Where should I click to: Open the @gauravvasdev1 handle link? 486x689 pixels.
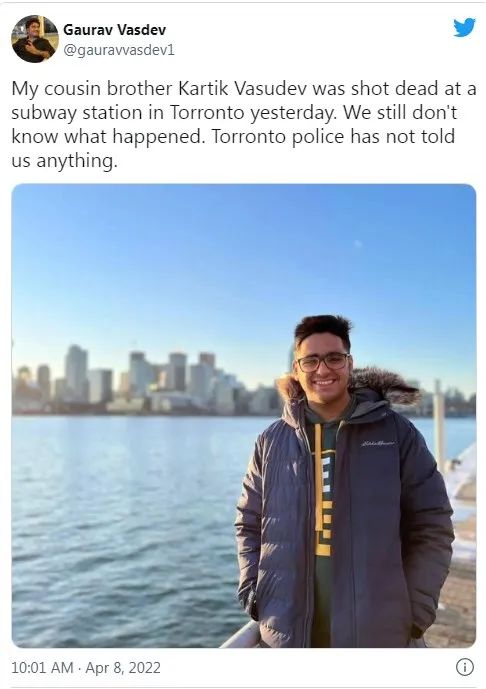click(x=119, y=50)
